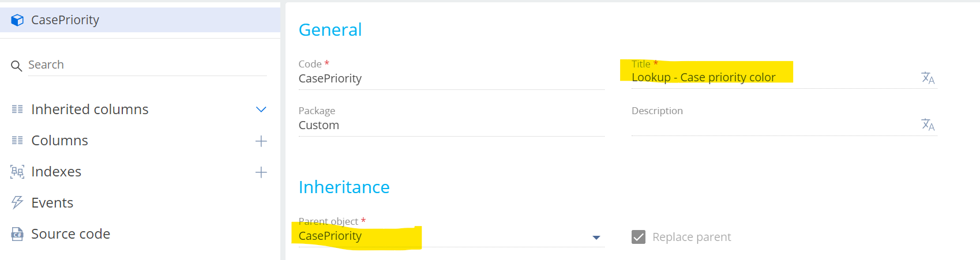
Task: Expand the Inherited columns chevron
Action: pos(261,110)
